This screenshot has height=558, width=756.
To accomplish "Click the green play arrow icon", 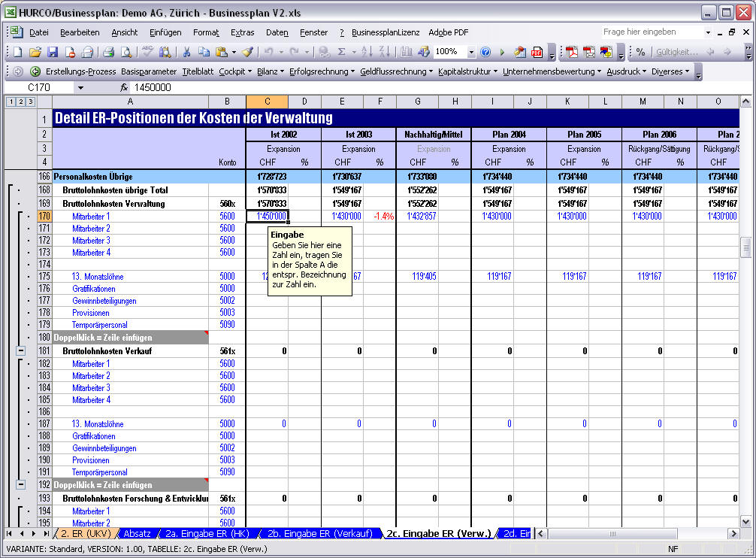I will pyautogui.click(x=503, y=52).
